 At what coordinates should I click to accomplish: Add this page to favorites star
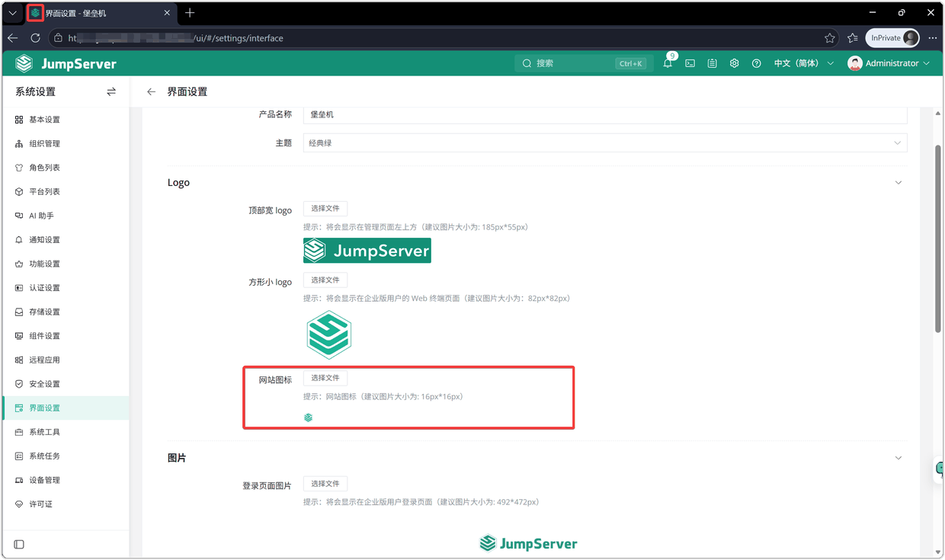[830, 38]
